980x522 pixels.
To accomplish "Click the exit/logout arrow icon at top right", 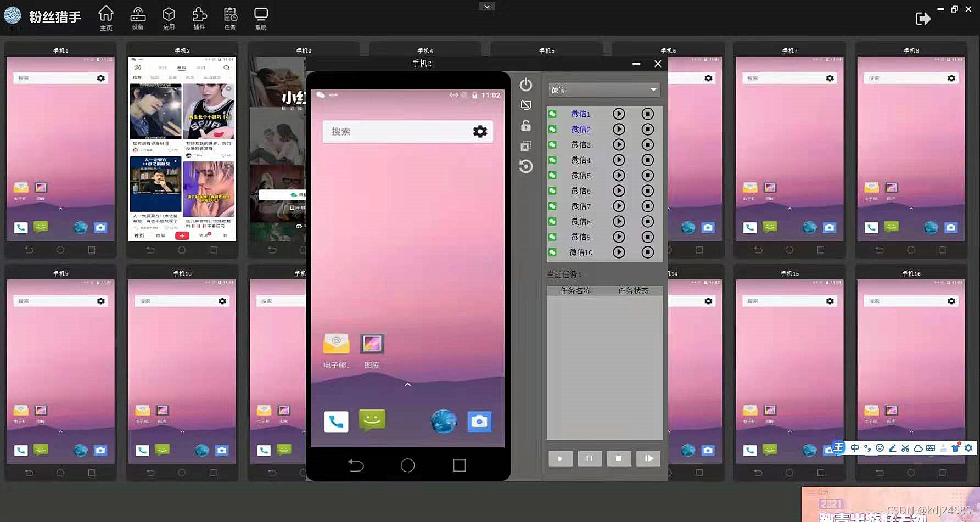I will coord(923,19).
